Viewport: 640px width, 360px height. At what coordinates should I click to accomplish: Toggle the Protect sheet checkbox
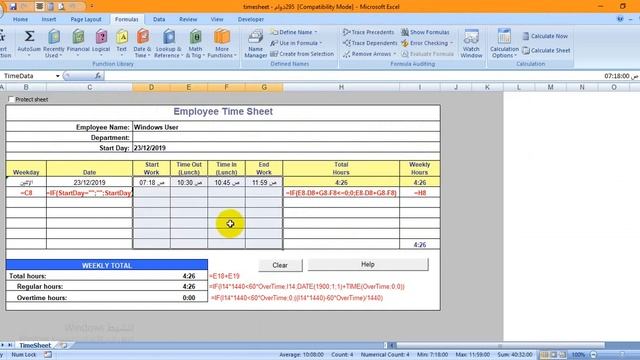(11, 99)
